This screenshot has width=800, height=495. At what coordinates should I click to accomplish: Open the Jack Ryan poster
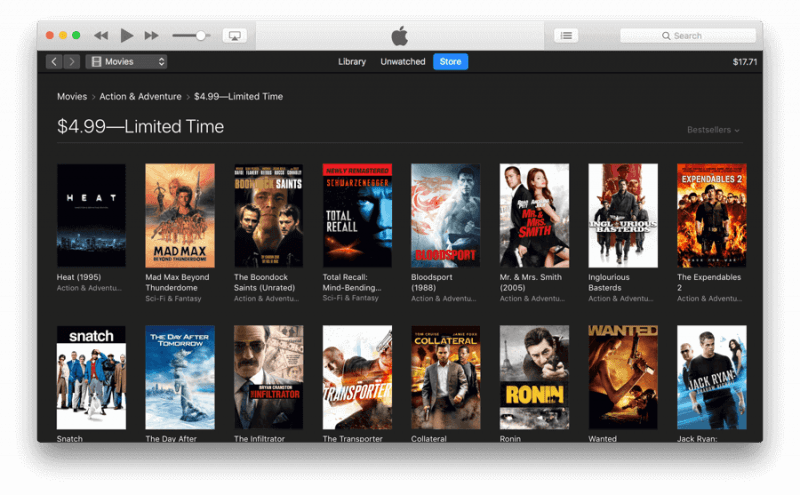(711, 378)
